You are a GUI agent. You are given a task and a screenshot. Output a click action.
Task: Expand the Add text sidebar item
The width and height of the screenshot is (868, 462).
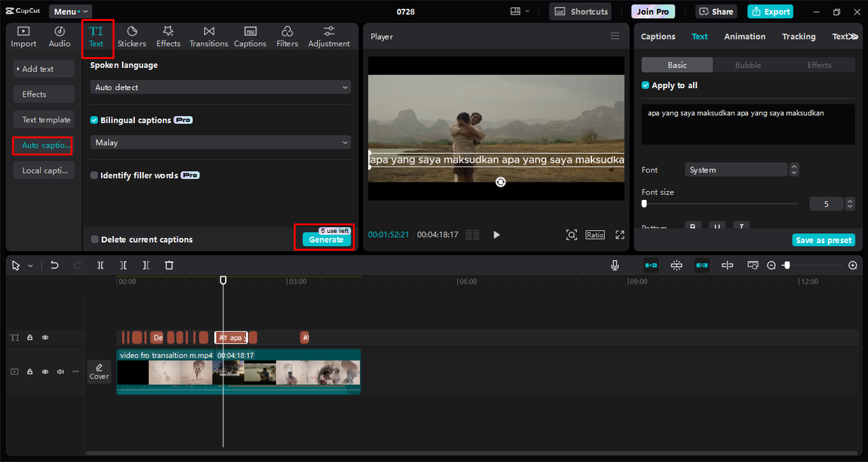click(44, 69)
